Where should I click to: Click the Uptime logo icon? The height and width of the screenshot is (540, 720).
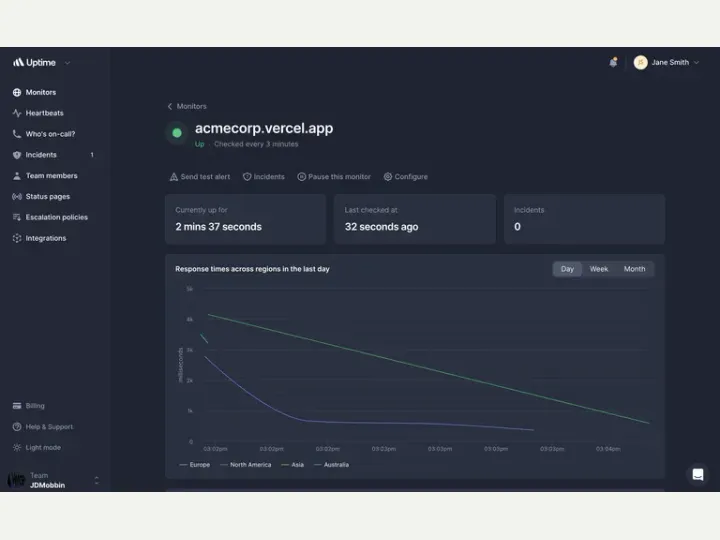point(18,62)
